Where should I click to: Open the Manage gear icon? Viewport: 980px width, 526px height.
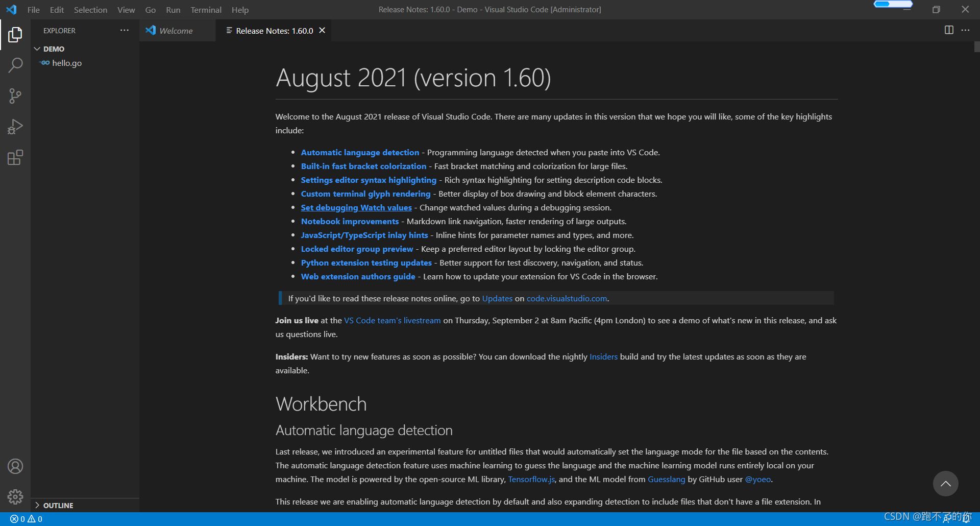tap(15, 497)
